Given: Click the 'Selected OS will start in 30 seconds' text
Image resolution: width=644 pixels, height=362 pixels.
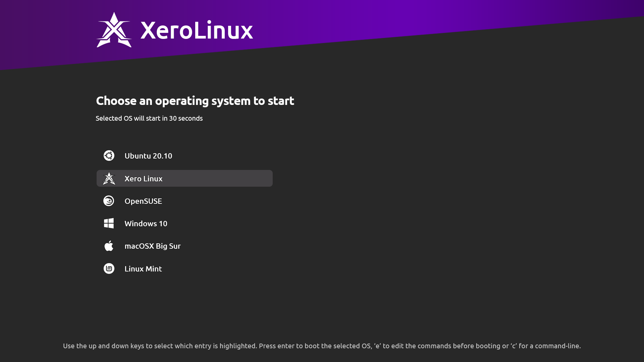Looking at the screenshot, I should [x=149, y=118].
